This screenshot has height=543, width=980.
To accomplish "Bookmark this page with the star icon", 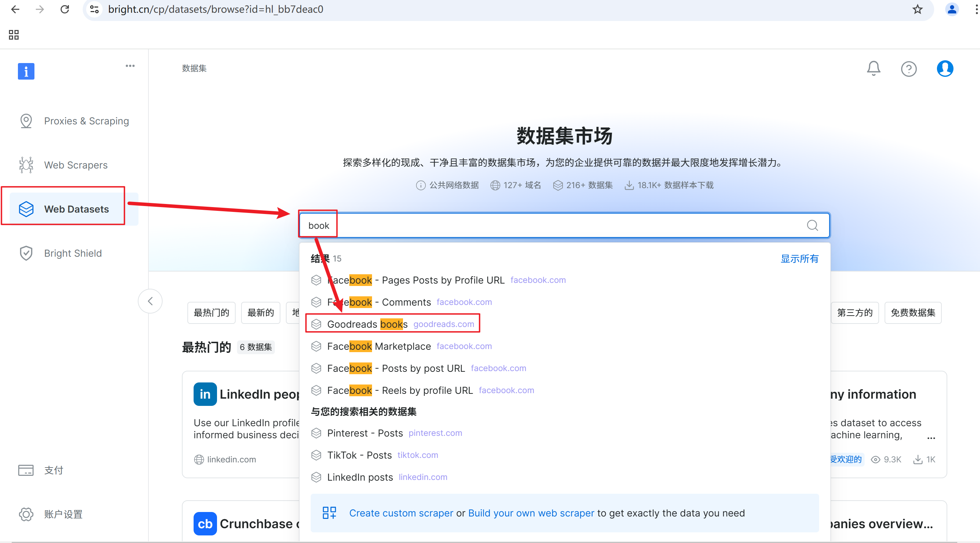I will (x=917, y=9).
